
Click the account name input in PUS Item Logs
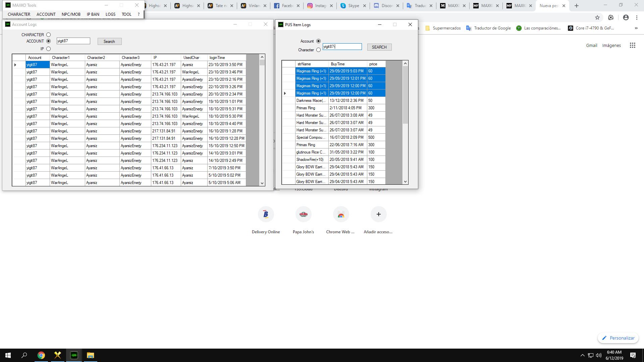(x=342, y=47)
